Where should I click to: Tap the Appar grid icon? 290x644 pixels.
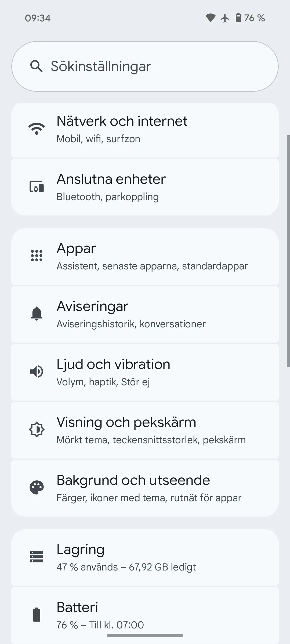(x=37, y=255)
